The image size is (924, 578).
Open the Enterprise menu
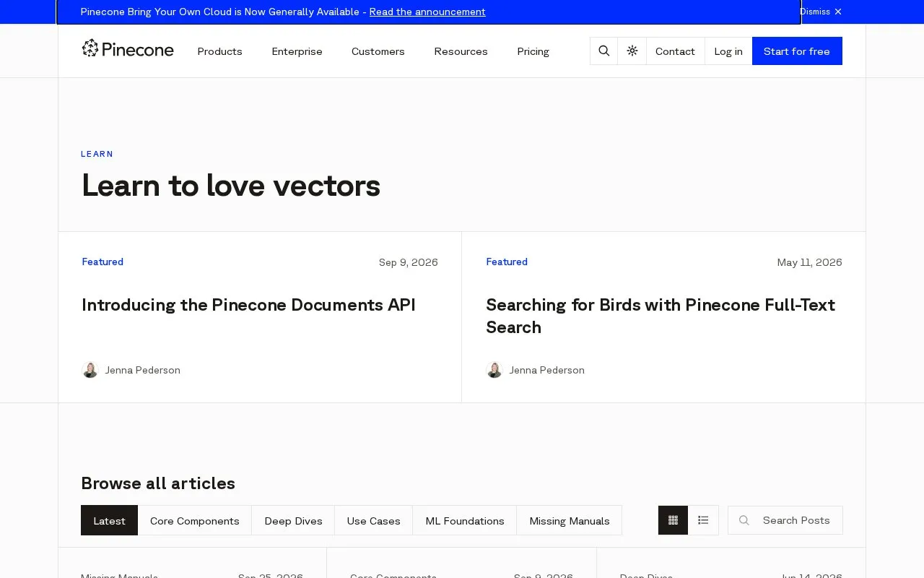pyautogui.click(x=297, y=51)
